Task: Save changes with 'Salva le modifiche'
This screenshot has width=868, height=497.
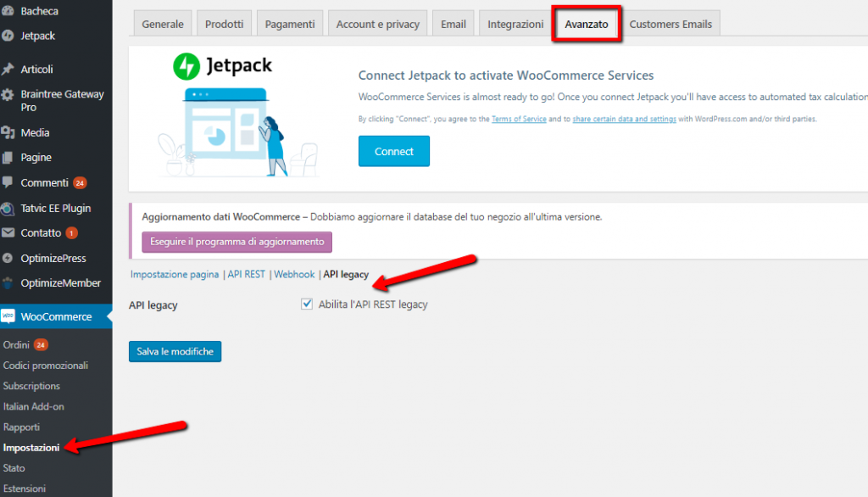Action: pos(175,351)
